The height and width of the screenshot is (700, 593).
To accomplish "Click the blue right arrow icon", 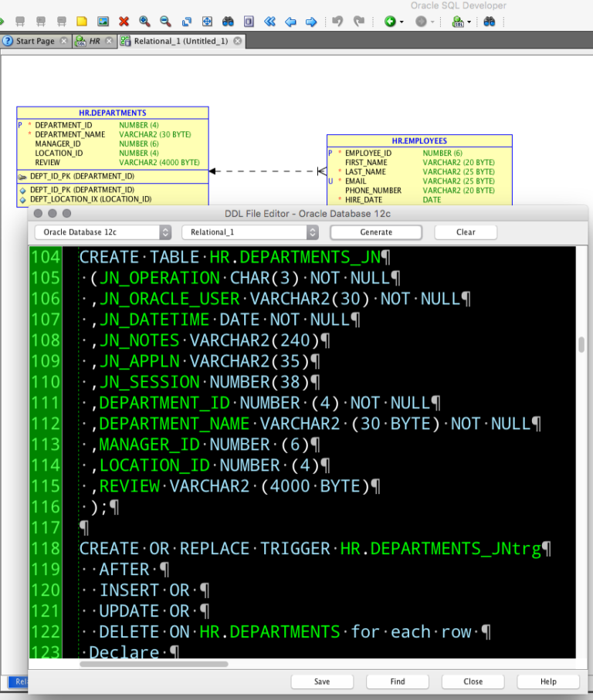I will point(311,21).
